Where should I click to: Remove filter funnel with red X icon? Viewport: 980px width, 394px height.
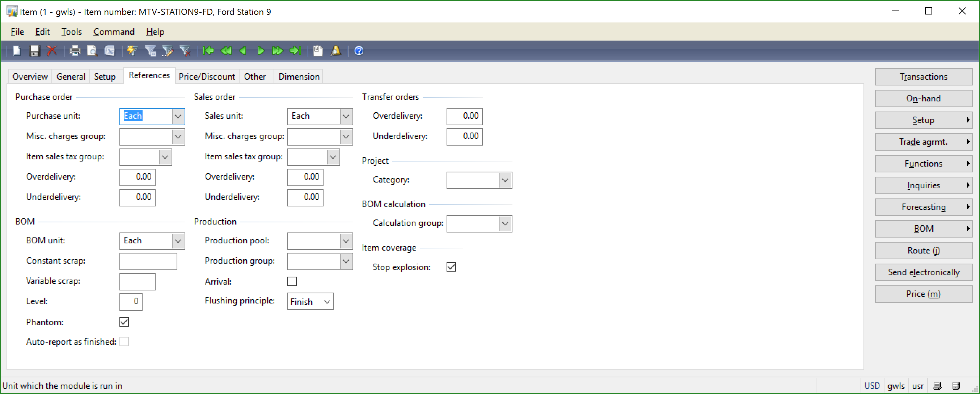pos(185,51)
